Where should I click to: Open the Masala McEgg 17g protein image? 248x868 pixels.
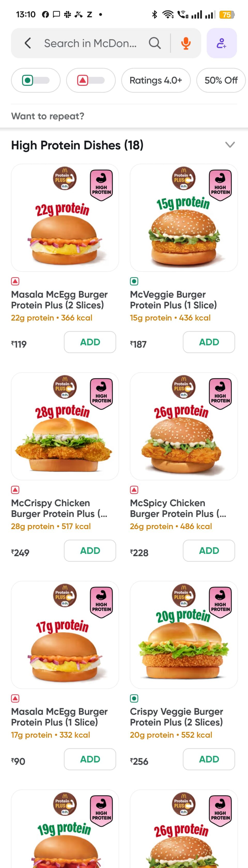pos(65,634)
